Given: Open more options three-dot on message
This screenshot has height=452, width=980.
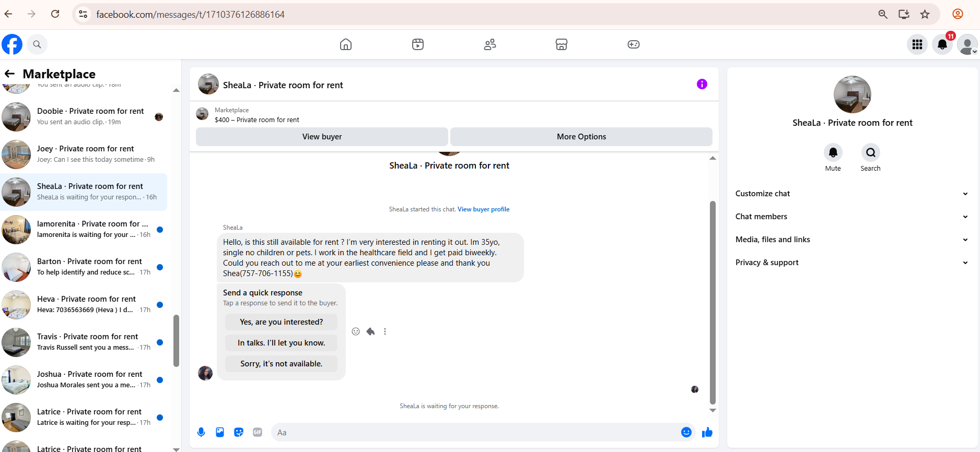Looking at the screenshot, I should point(385,331).
